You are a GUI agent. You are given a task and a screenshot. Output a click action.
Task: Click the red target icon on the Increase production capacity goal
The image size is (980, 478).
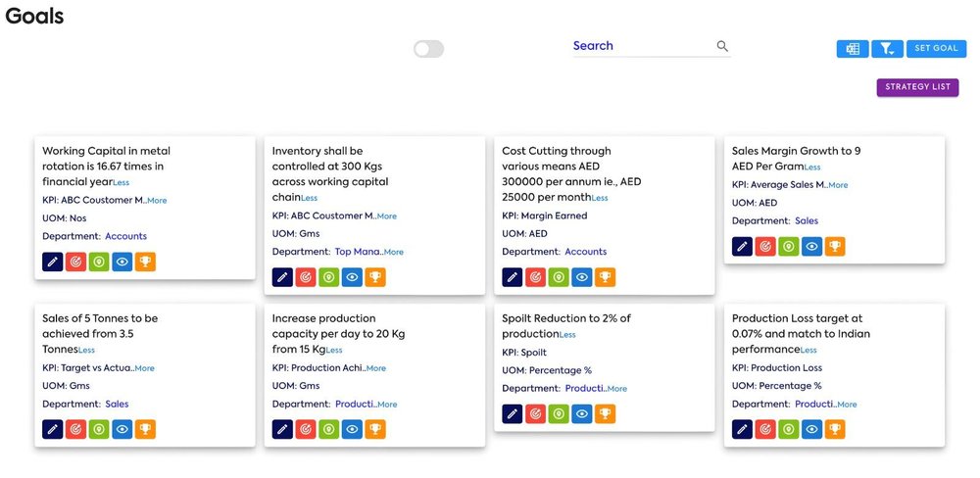(x=306, y=429)
